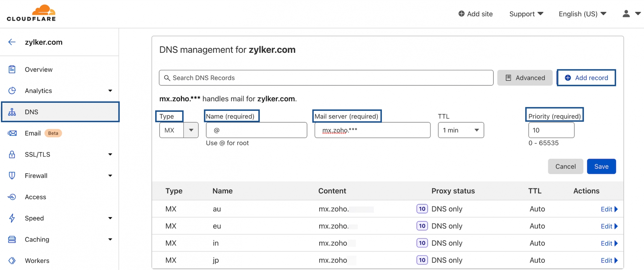Click the Advanced button
This screenshot has height=270, width=644.
(x=525, y=78)
